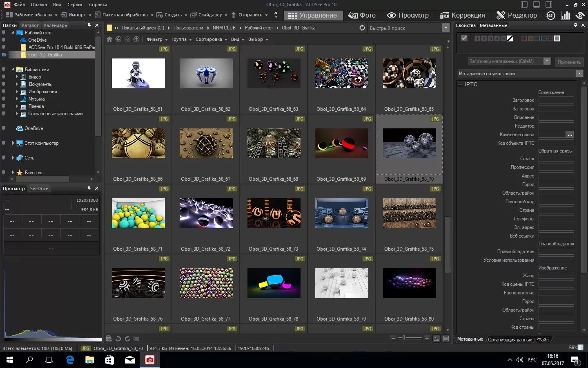Open the Сортировка dropdown menu
The height and width of the screenshot is (368, 588).
coord(211,39)
